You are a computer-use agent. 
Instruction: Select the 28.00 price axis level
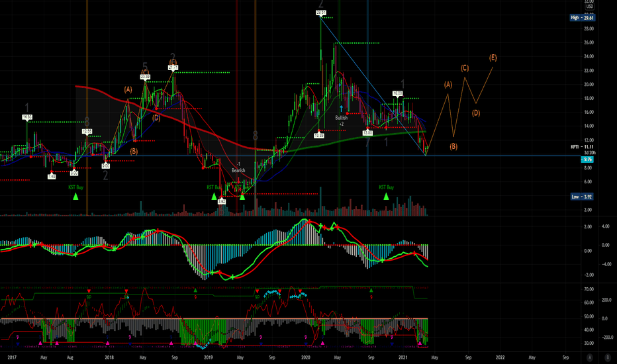[589, 28]
